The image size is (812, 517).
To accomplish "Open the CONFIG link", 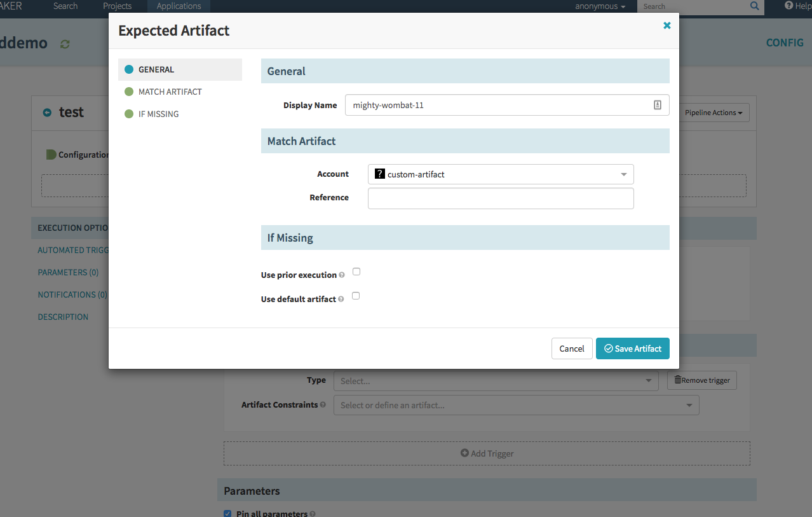I will pyautogui.click(x=784, y=43).
